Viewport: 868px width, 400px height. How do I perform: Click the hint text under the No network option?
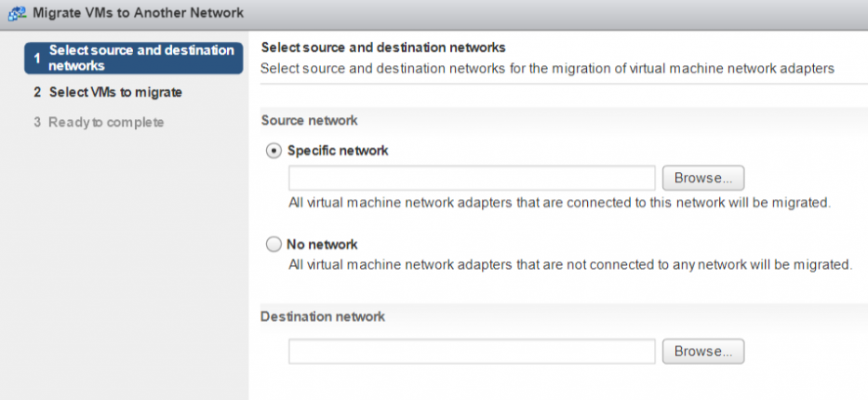pos(569,265)
